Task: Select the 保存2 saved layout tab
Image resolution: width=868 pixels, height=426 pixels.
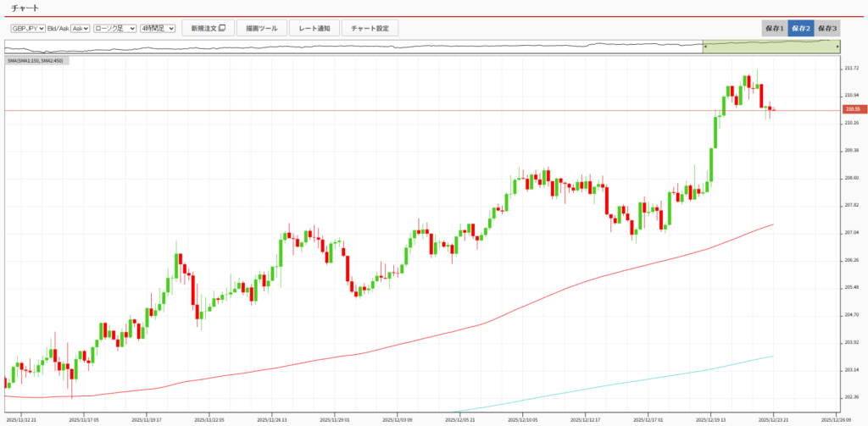Action: pos(801,28)
